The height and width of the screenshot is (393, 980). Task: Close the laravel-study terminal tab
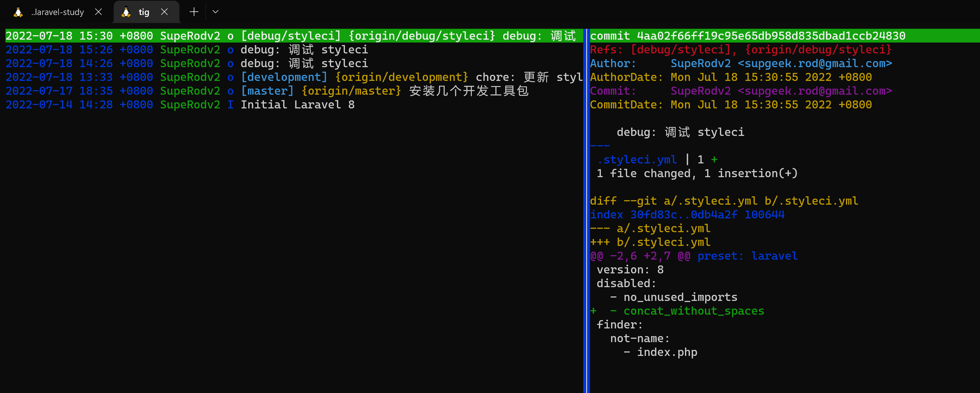99,12
